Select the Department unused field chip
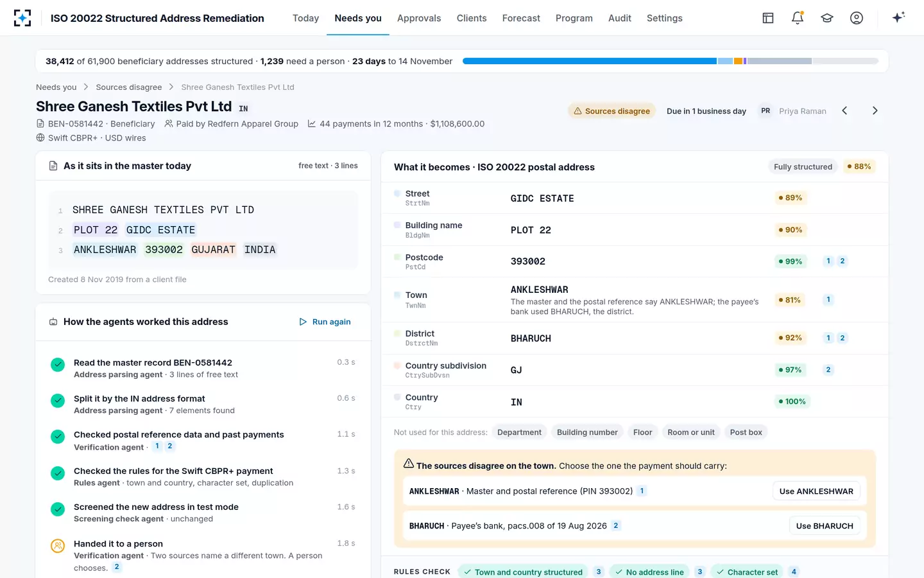The image size is (924, 578). [x=519, y=432]
